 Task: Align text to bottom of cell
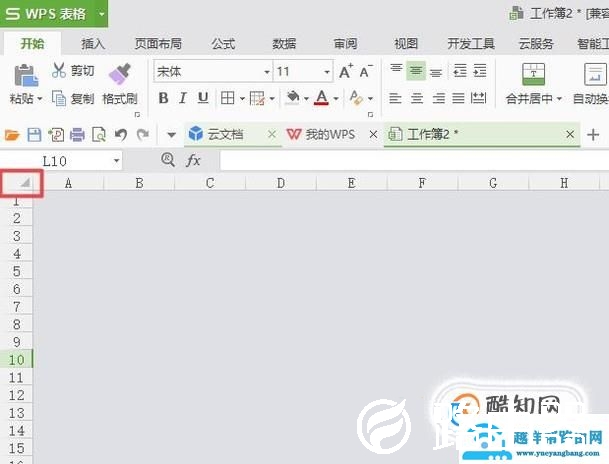(x=436, y=71)
